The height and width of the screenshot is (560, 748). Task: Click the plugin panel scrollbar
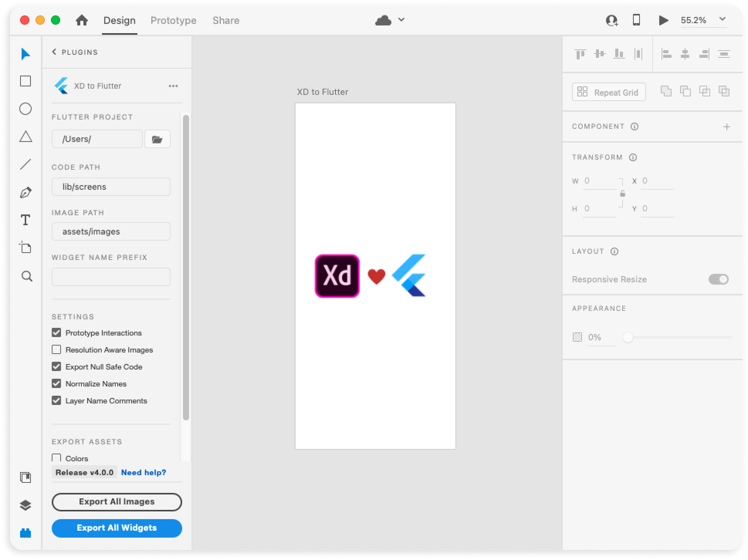(x=186, y=267)
